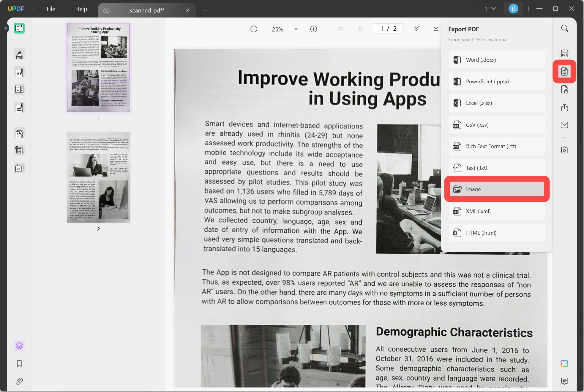Open the Organize Pages tool
Screen dimensions: 584x392
tap(19, 134)
